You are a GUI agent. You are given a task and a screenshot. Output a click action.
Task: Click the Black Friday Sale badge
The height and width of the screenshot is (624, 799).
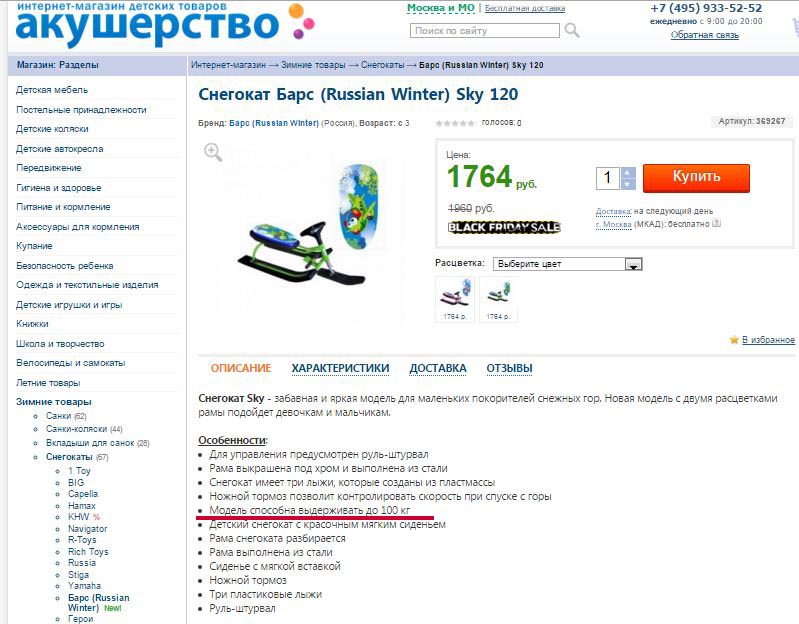(504, 227)
